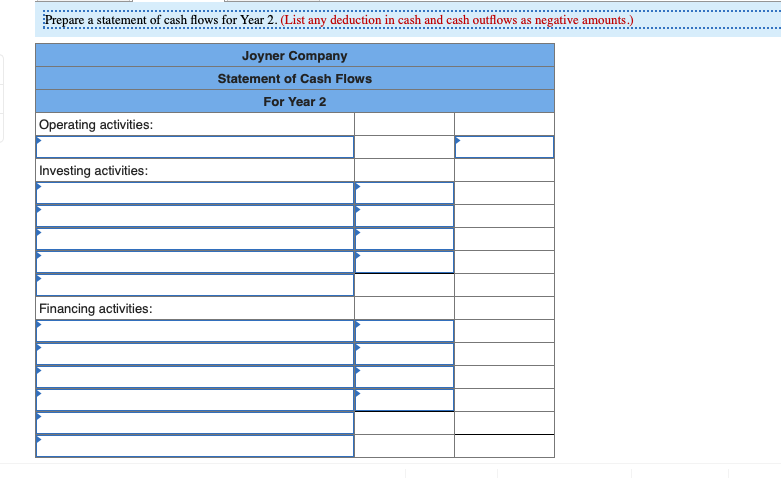Screen dimensions: 781x478
Task: Open first line-item dropdown under Investing activities
Action: [195, 193]
